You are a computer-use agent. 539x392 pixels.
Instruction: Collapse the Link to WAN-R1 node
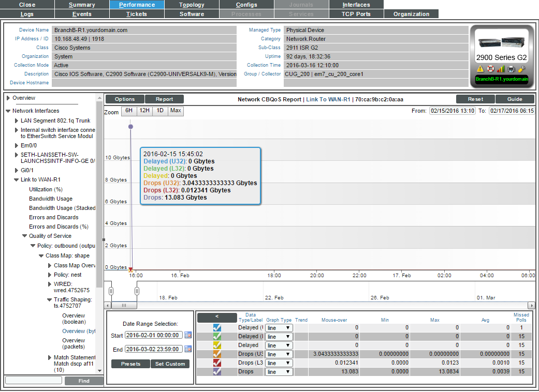tap(16, 180)
